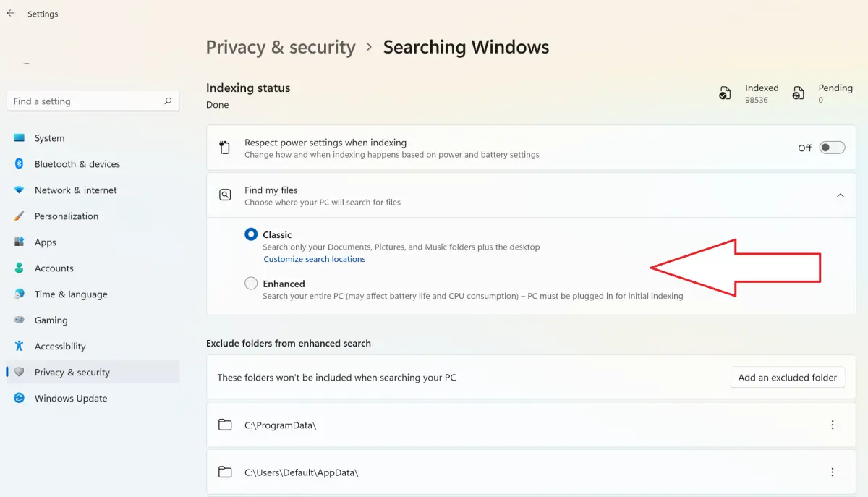The width and height of the screenshot is (868, 497).
Task: Select the Enhanced search radio button
Action: (251, 284)
